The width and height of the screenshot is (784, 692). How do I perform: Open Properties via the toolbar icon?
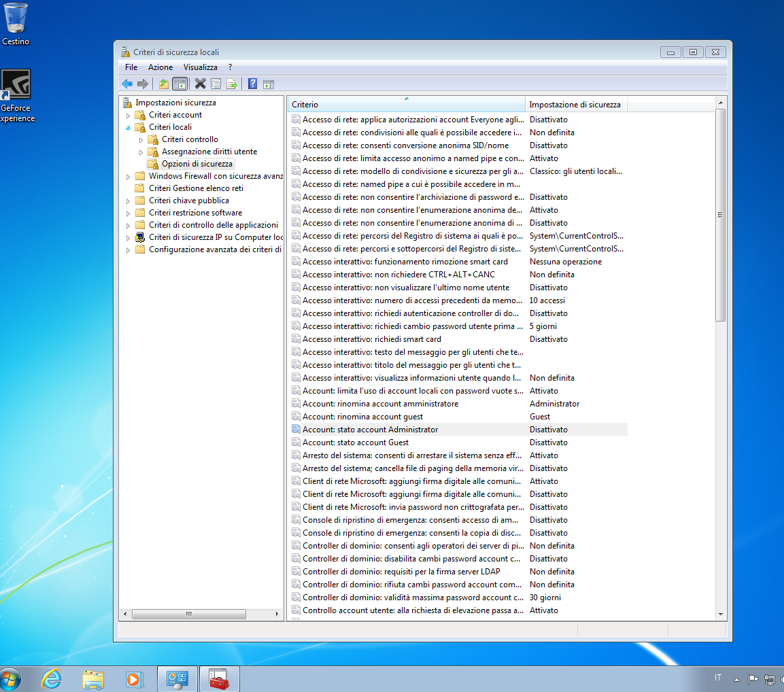(x=216, y=84)
